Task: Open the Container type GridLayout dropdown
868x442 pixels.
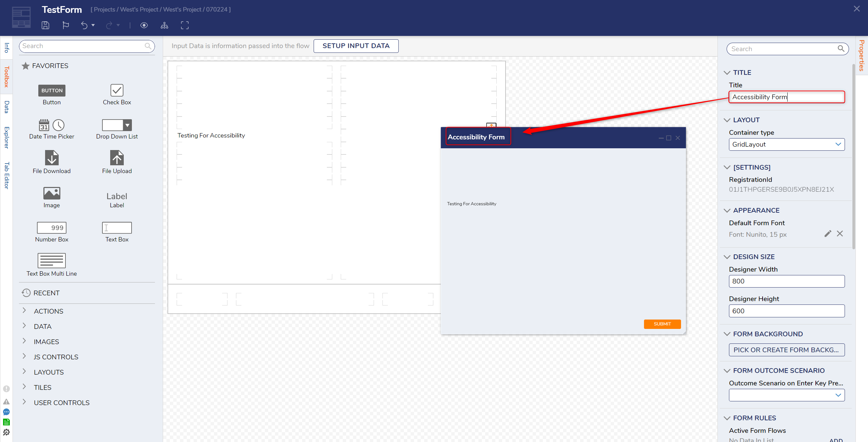Action: pos(787,144)
